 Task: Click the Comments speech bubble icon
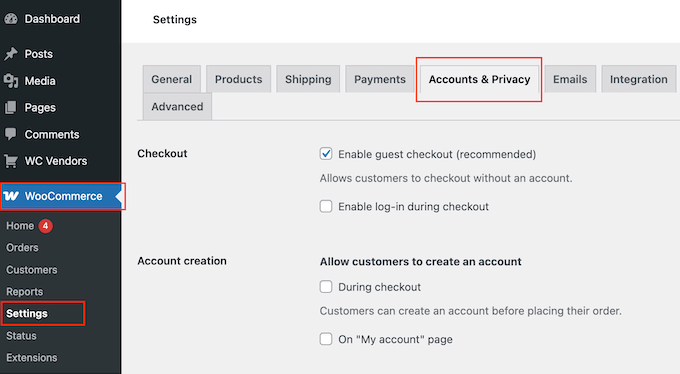(11, 134)
